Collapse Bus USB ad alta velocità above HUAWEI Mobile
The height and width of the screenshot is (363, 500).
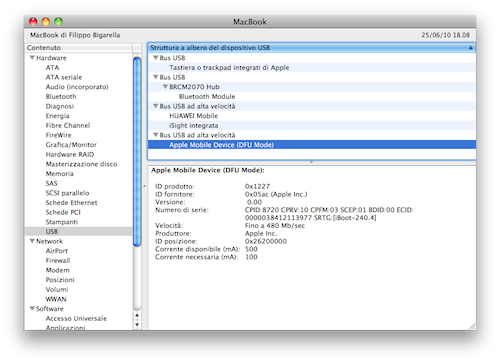[x=155, y=106]
